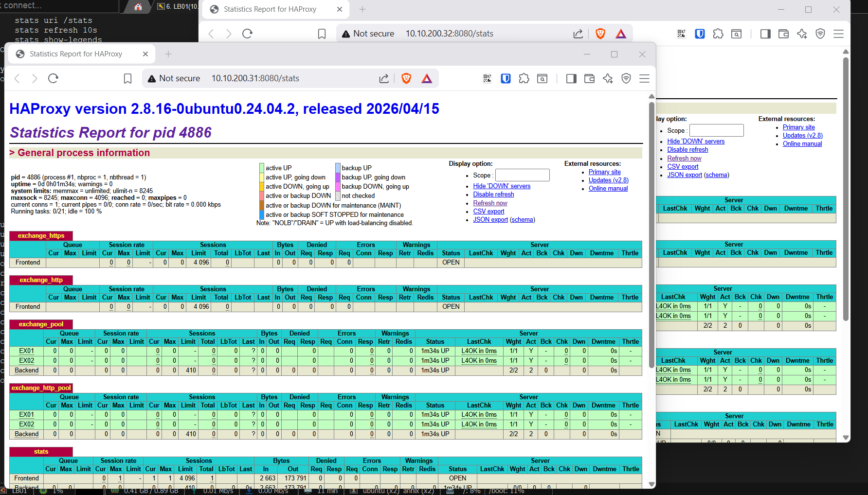Close the back window's Statistics Report tab
Image resolution: width=868 pixels, height=495 pixels.
pos(340,9)
